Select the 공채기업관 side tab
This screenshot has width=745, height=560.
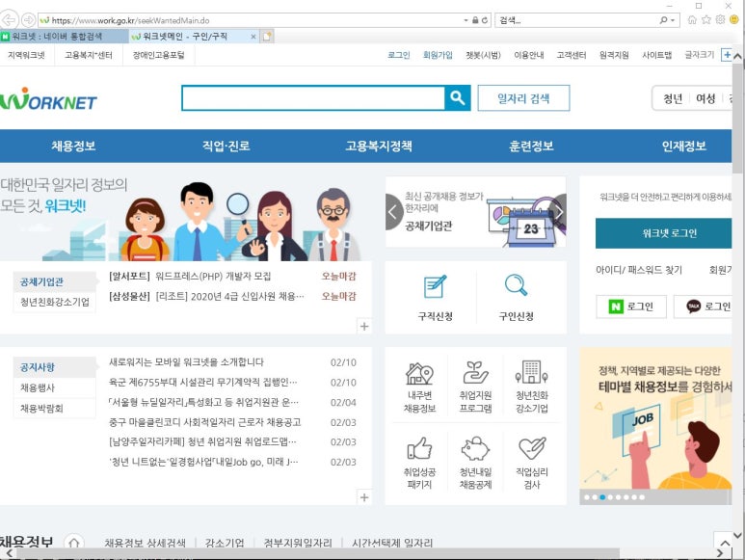point(54,282)
